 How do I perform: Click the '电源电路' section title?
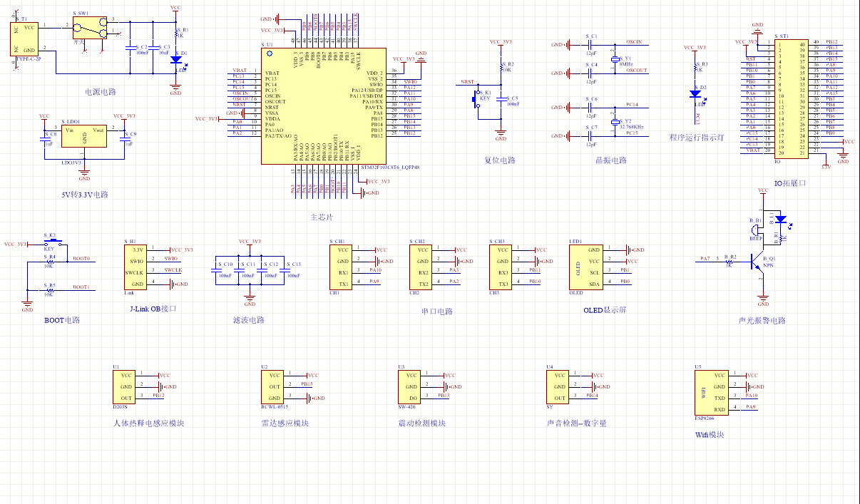tap(101, 92)
